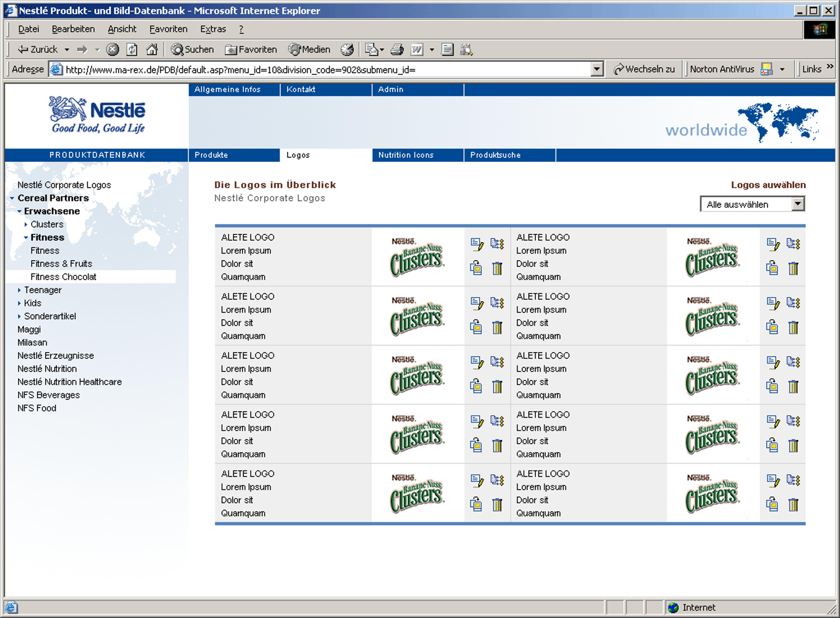Open the Ansicht menu

[x=122, y=29]
